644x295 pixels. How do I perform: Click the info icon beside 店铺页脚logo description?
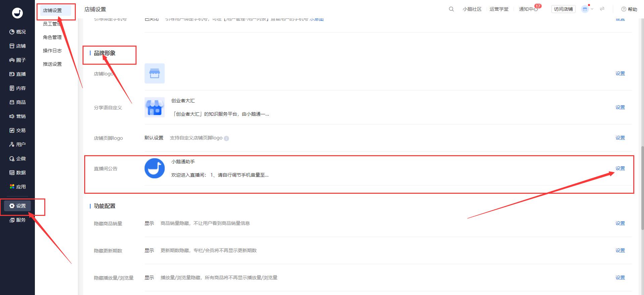tap(226, 138)
